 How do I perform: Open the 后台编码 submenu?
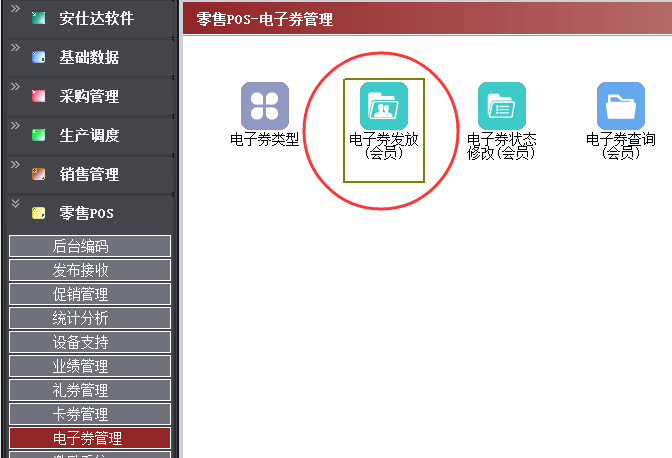[90, 246]
